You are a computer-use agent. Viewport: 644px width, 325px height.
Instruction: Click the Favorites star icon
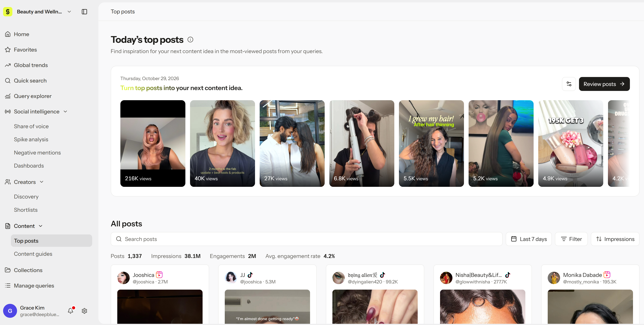[x=8, y=50]
